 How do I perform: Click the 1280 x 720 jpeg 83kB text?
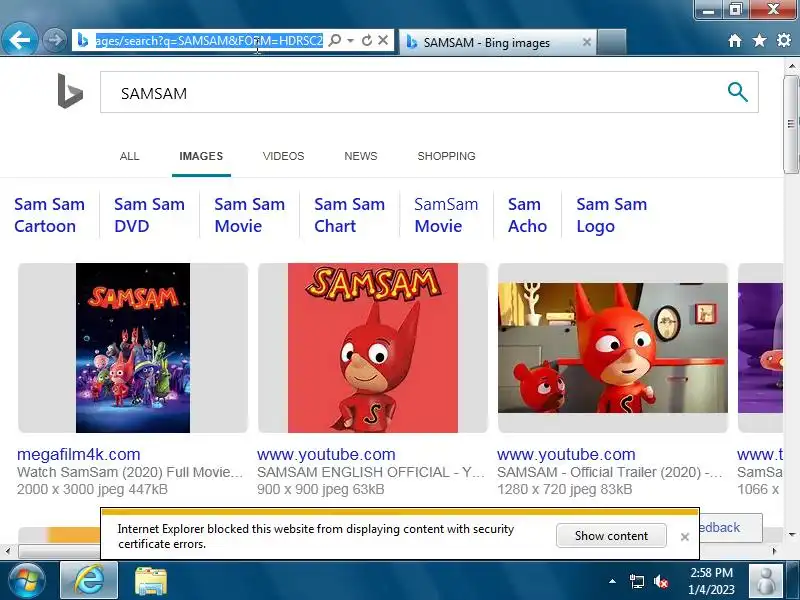564,489
